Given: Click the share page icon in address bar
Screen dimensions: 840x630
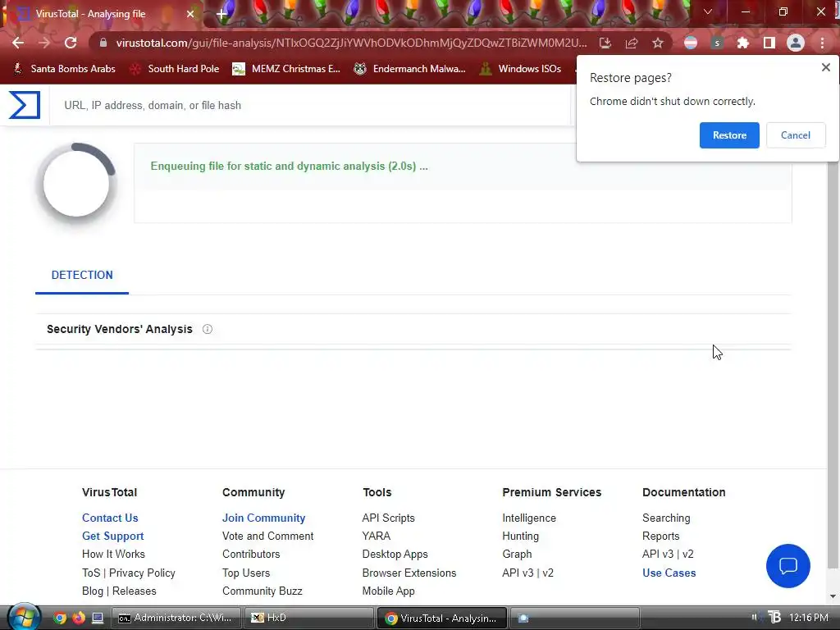Looking at the screenshot, I should click(x=632, y=43).
